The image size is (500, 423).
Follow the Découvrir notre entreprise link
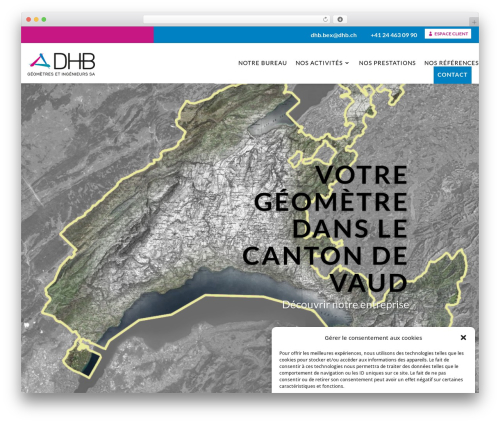[345, 305]
